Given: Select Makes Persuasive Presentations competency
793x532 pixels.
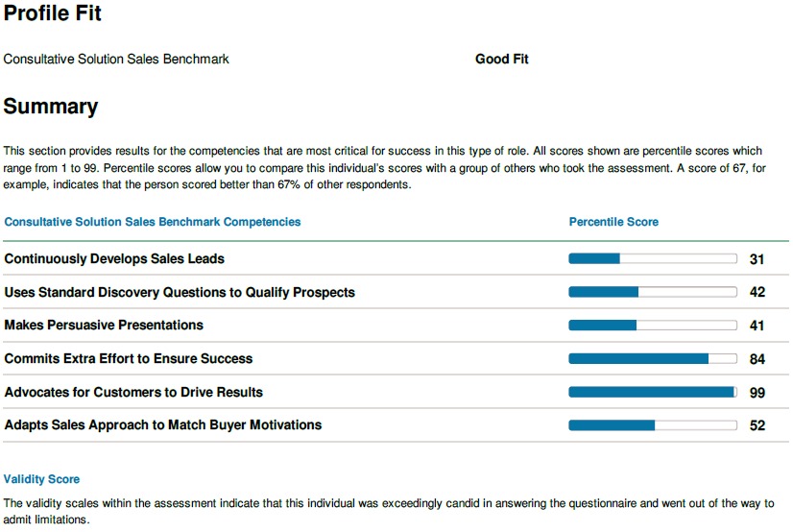Looking at the screenshot, I should (104, 326).
